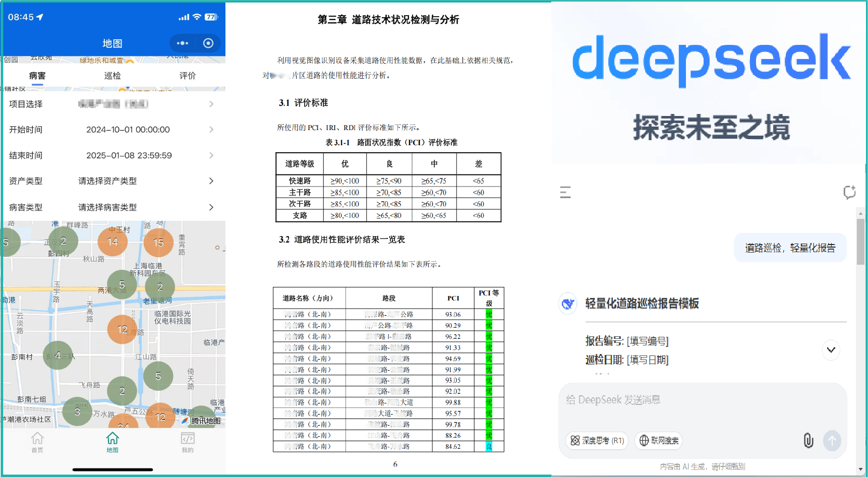Image resolution: width=868 pixels, height=477 pixels.
Task: Switch to the 巡检 tab
Action: click(112, 76)
